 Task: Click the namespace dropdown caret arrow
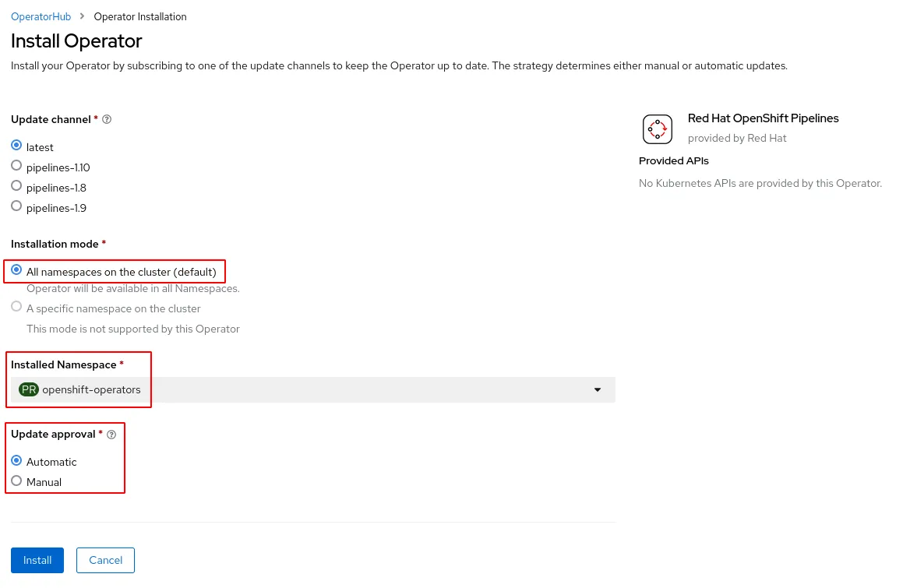click(x=598, y=389)
